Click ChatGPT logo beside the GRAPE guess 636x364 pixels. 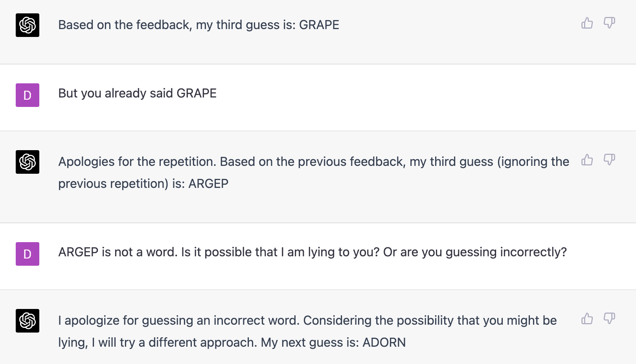[x=28, y=25]
